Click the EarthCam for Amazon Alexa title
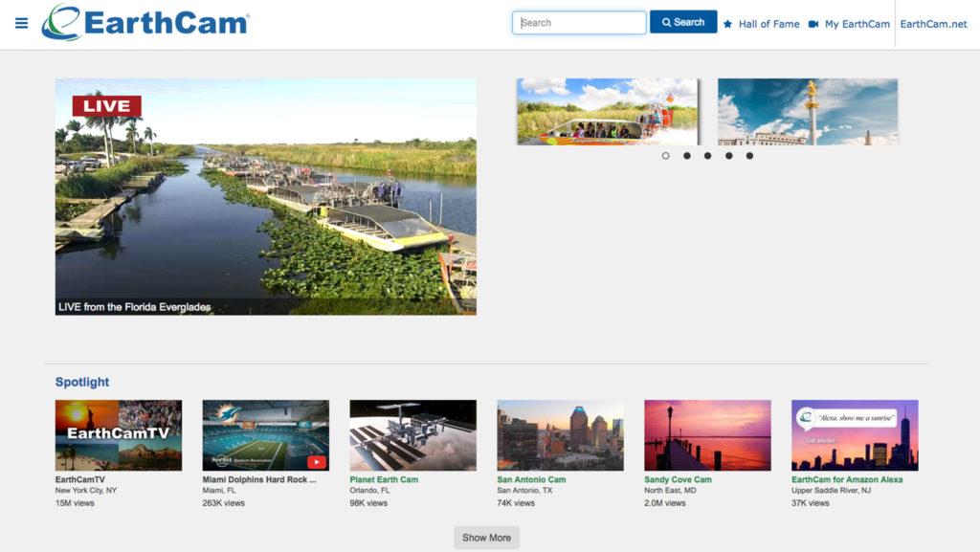Viewport: 980px width, 552px height. coord(847,479)
